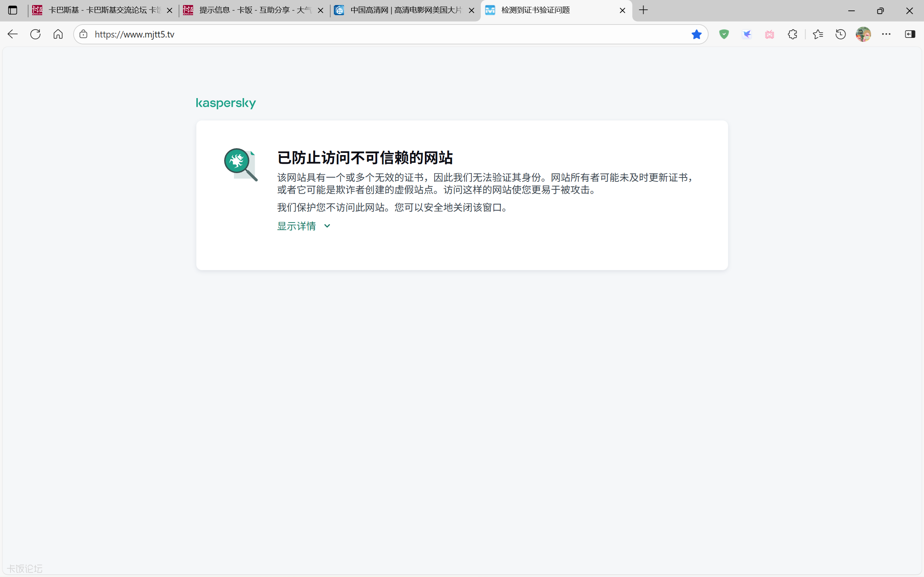Reload the current page
This screenshot has height=577, width=924.
tap(35, 34)
